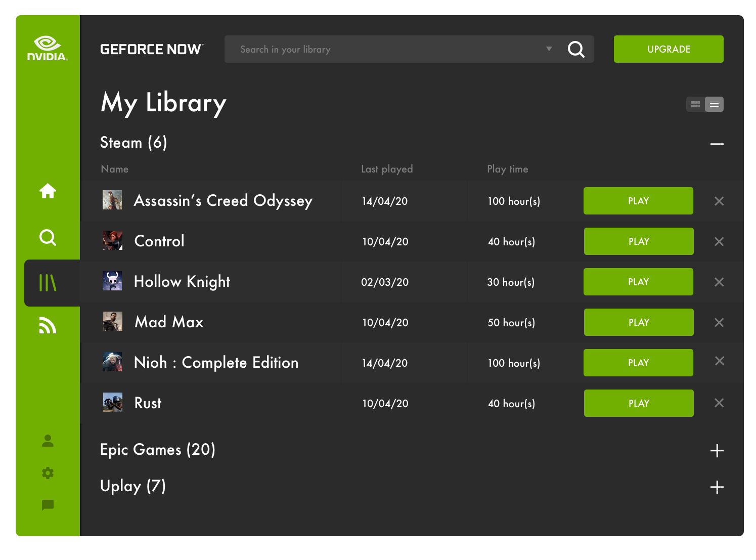
Task: Click the 'Epic Games (20)' heading text
Action: [158, 450]
